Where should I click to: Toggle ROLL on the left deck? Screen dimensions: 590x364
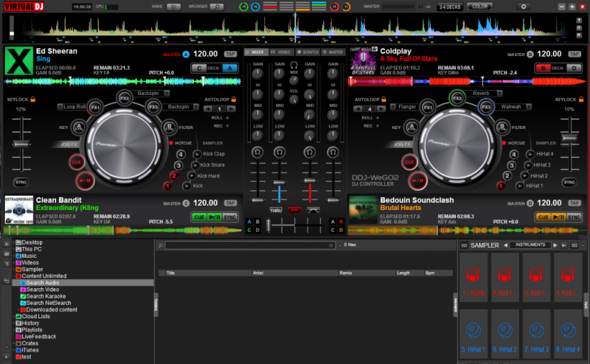pyautogui.click(x=227, y=118)
